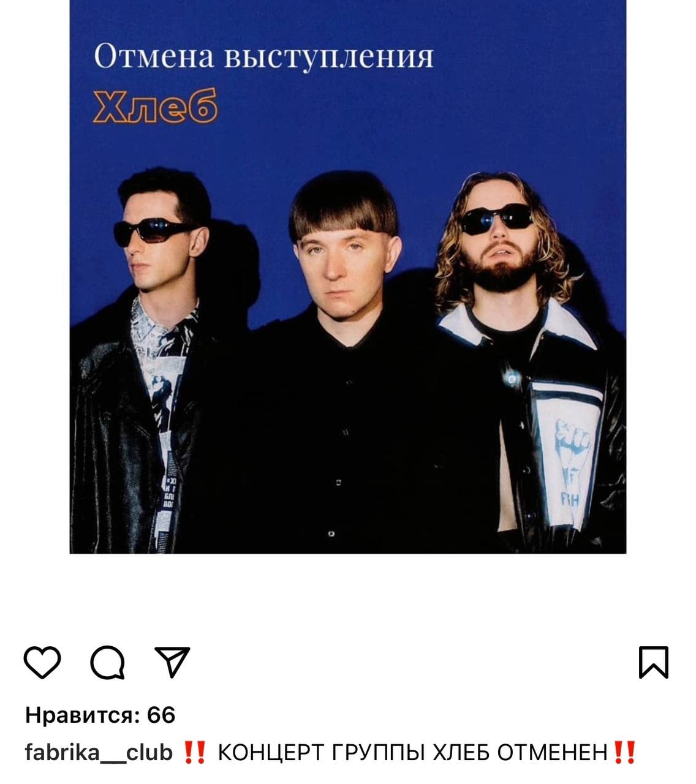Open the list of 66 likes
696x784 pixels.
click(100, 715)
